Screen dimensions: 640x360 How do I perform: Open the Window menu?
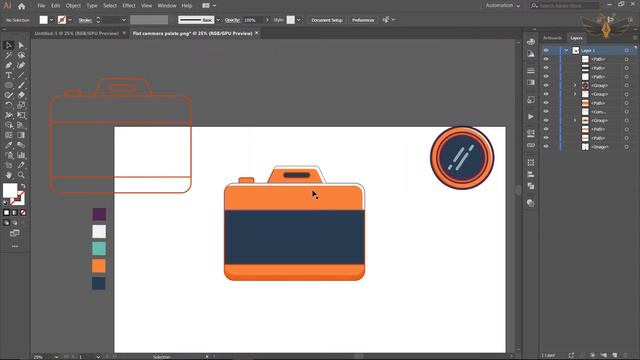pos(167,6)
